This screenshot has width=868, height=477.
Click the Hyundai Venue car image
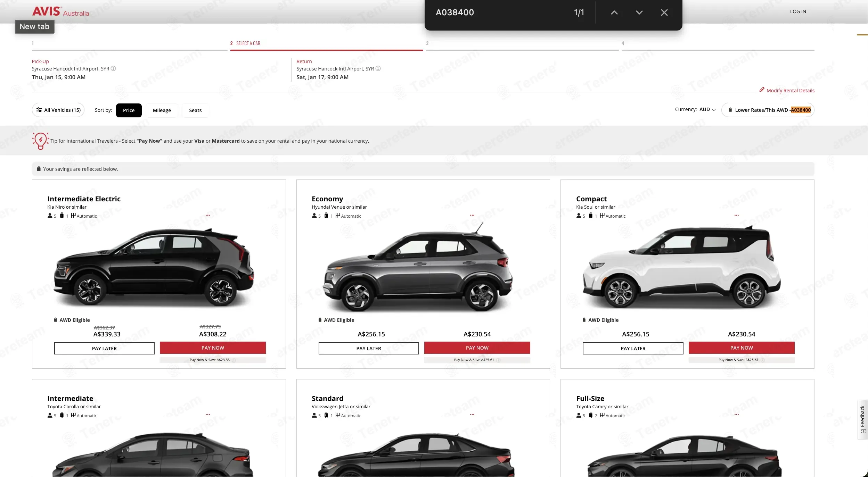point(418,267)
